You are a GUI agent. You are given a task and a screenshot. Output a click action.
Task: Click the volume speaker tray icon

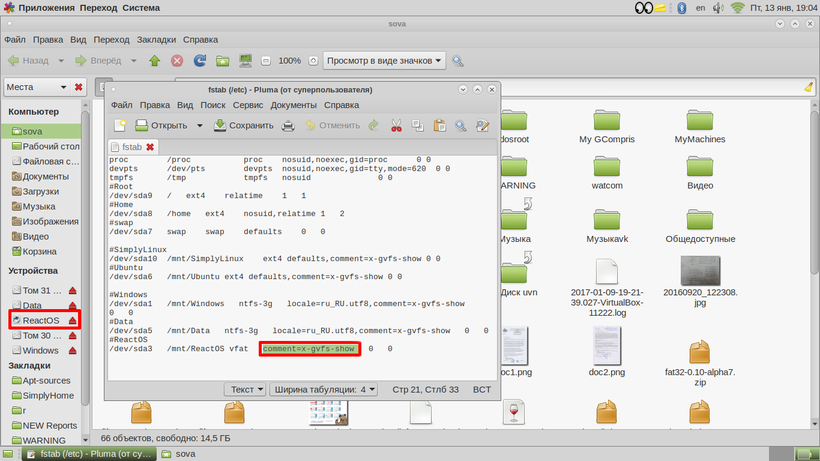pyautogui.click(x=718, y=8)
